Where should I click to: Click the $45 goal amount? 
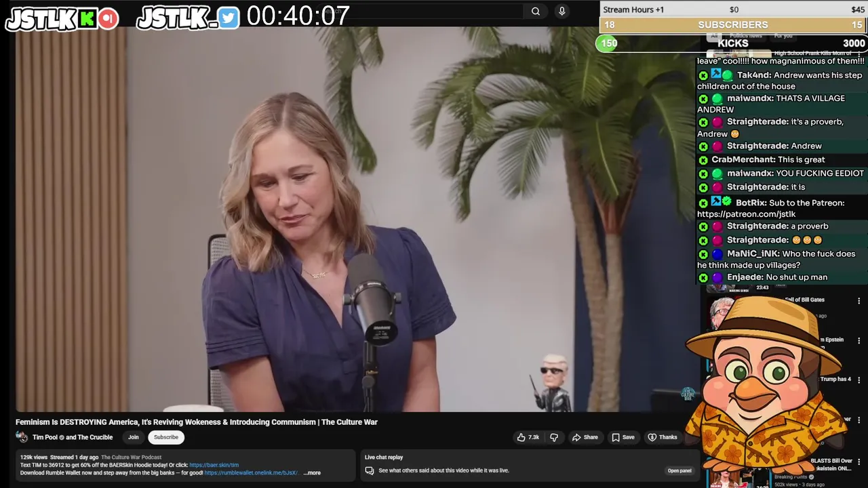pos(858,9)
